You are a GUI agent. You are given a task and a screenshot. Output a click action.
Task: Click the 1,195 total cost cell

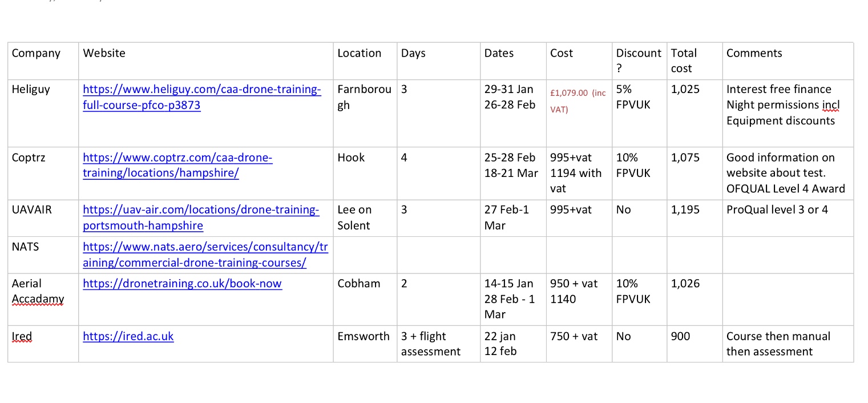[x=695, y=218]
